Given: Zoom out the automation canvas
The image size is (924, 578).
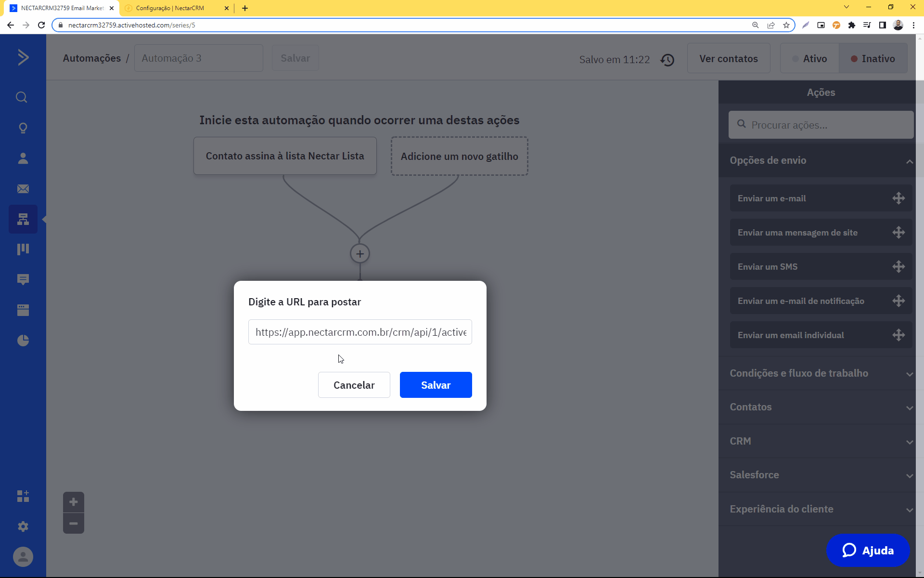Looking at the screenshot, I should pos(74,523).
